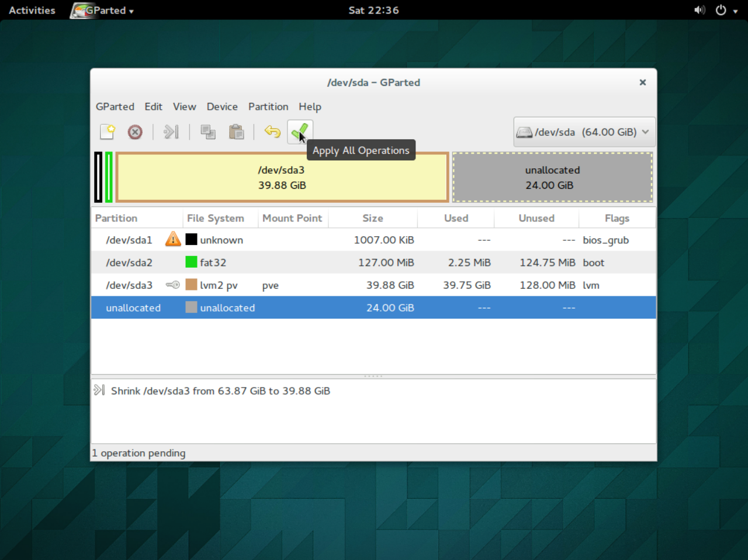Click the boot flag cell
748x560 pixels.
[594, 262]
